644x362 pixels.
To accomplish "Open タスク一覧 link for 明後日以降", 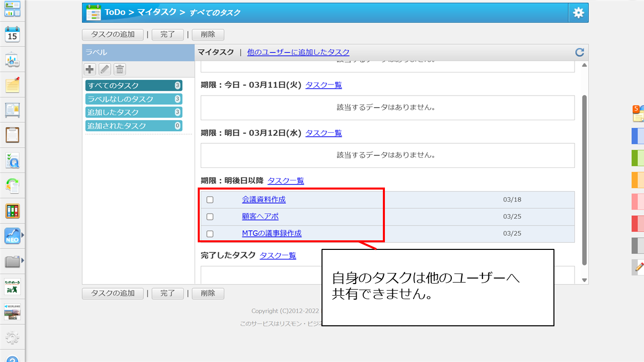I will (x=286, y=181).
